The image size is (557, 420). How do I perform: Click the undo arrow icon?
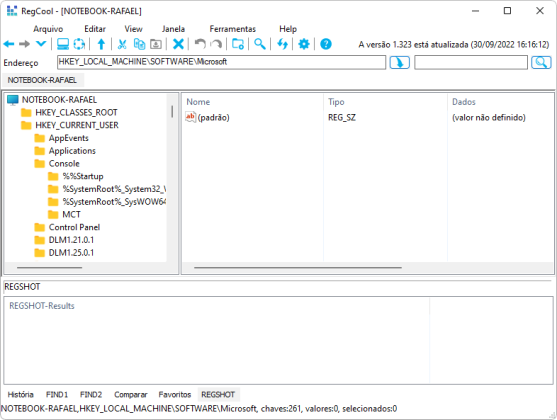click(x=200, y=44)
